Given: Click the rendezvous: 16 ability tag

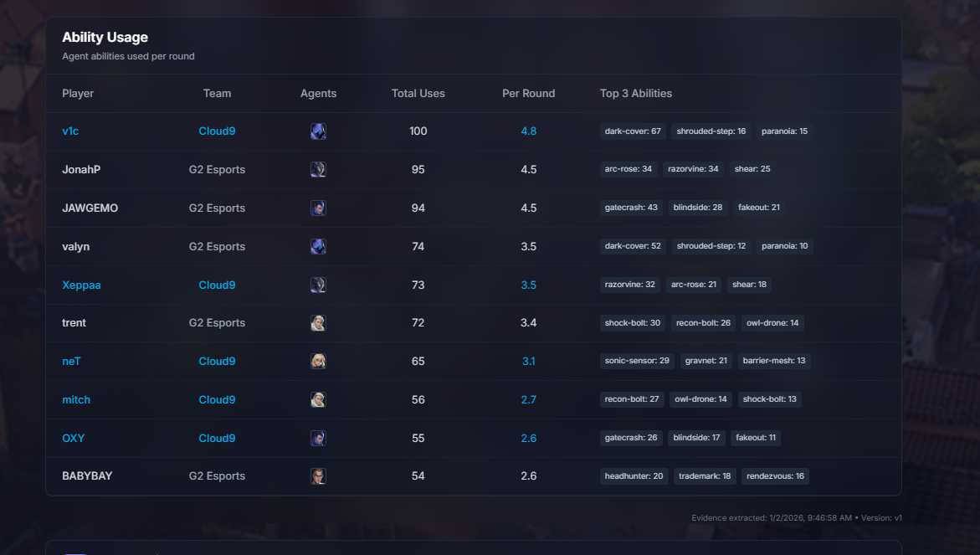Looking at the screenshot, I should [x=776, y=476].
